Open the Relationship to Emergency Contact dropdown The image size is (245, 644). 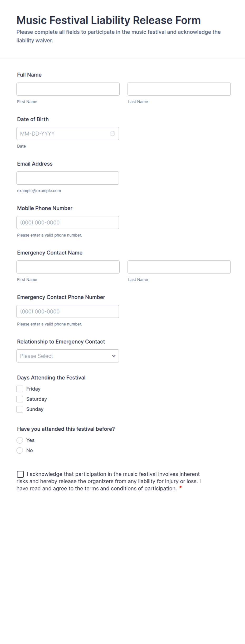[67, 356]
